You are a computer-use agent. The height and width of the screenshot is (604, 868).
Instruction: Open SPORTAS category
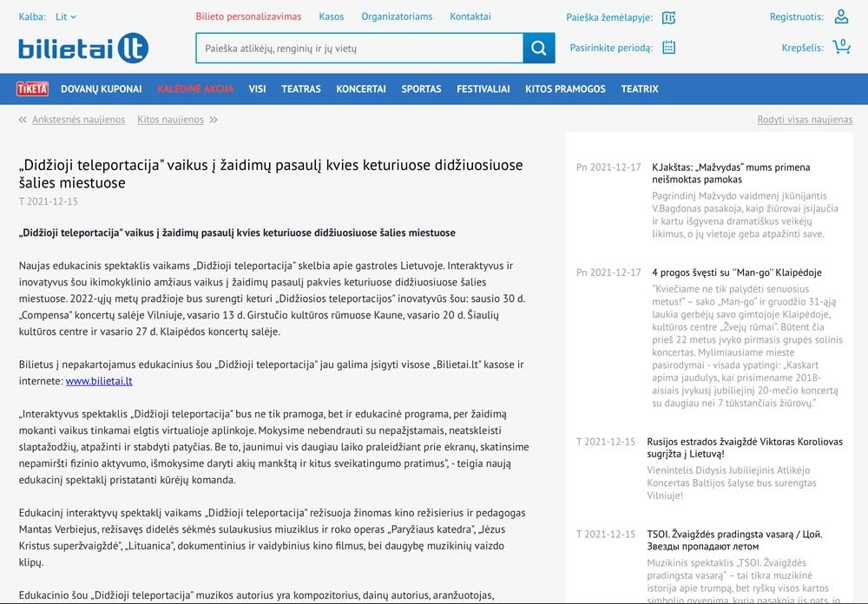point(421,89)
